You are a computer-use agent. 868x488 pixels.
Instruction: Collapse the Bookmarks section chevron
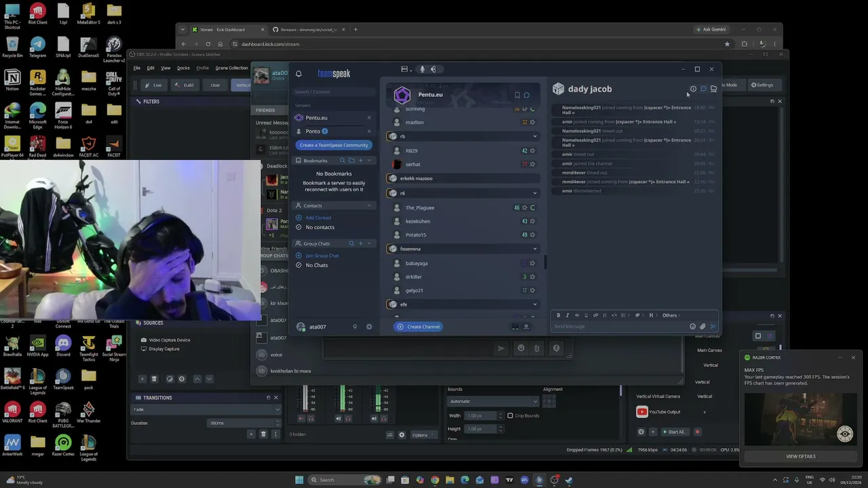pyautogui.click(x=370, y=161)
